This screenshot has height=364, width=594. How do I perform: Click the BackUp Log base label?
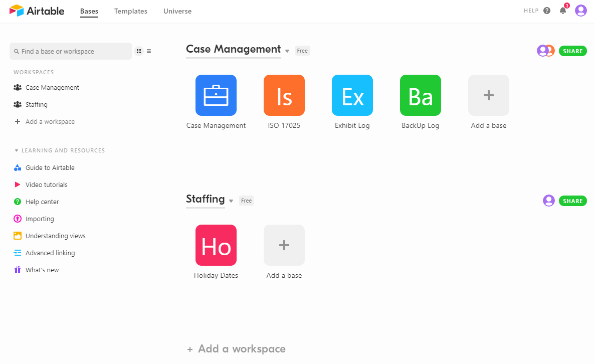click(421, 126)
